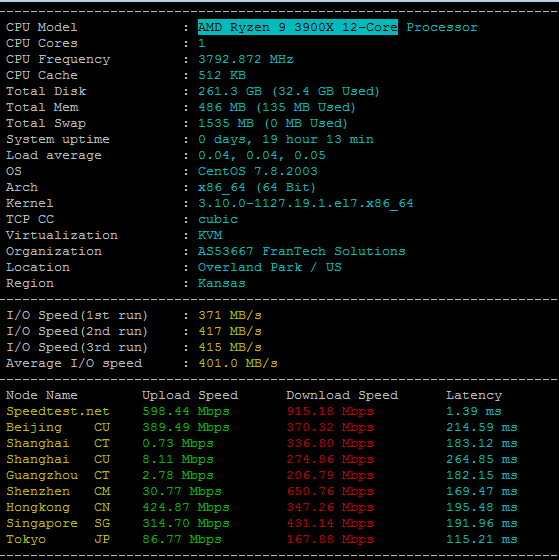Click Hongkong upload speed 424.87 Mbps
Screen dimensions: 559x560
point(186,507)
